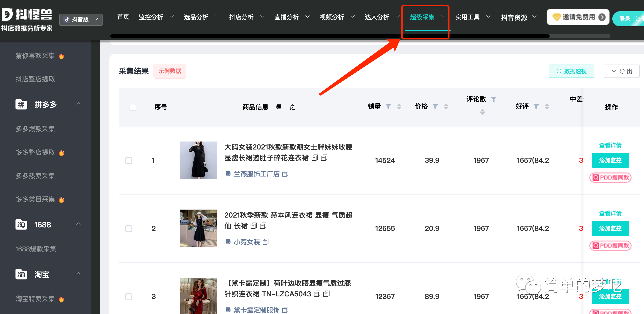Click 添加监控 for the first product
Image resolution: width=644 pixels, height=314 pixels.
coord(610,160)
